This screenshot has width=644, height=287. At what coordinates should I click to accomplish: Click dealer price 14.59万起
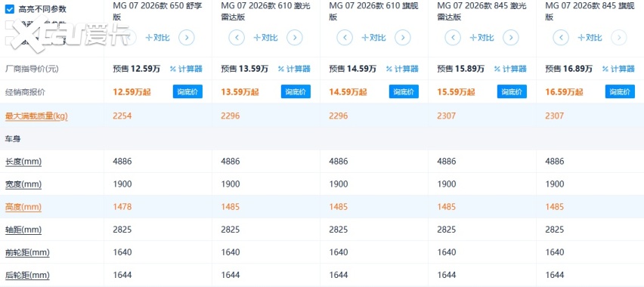[348, 92]
